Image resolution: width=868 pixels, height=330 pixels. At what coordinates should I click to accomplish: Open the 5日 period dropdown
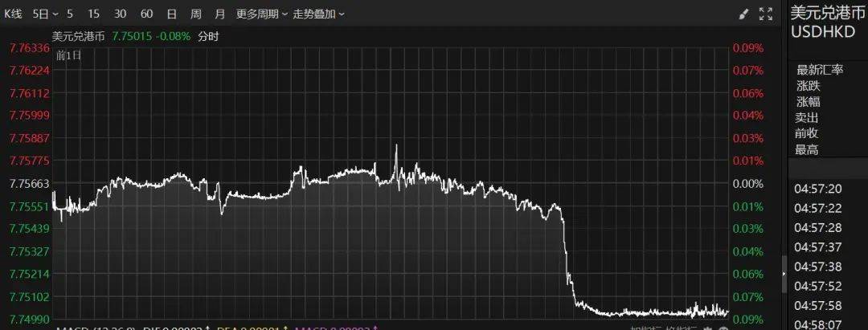44,14
